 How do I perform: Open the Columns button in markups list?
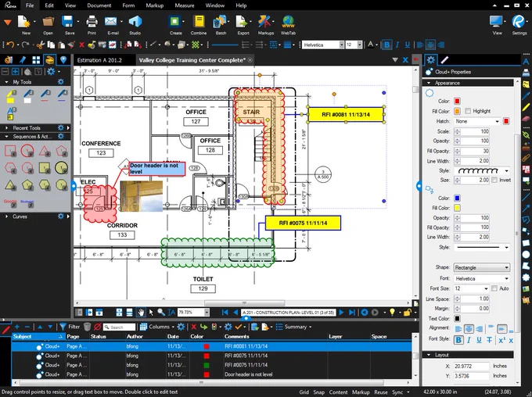coord(156,327)
